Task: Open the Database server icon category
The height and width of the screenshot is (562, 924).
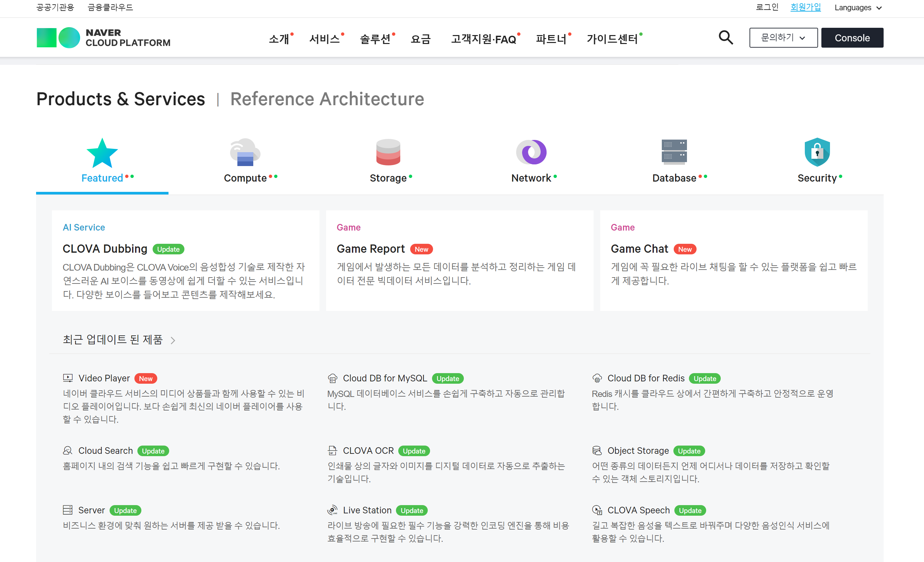Action: [674, 152]
